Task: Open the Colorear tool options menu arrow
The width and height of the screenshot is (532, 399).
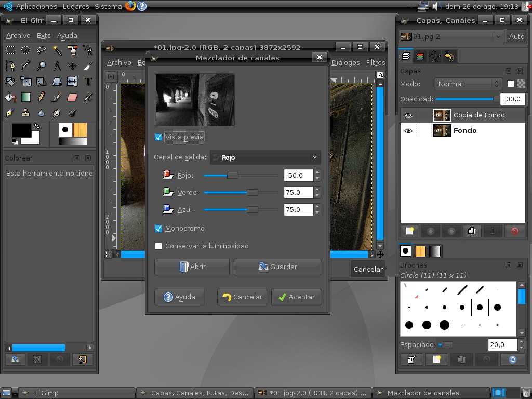Action: click(77, 158)
